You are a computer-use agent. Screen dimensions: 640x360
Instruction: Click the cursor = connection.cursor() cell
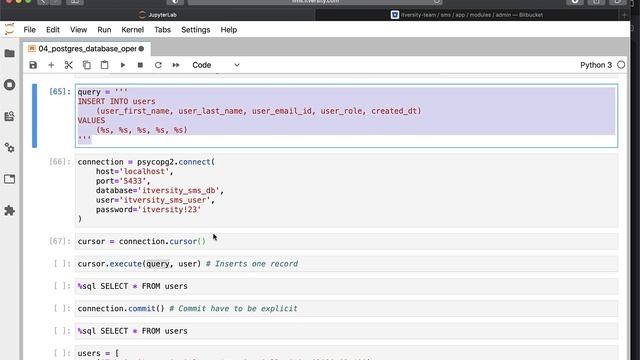(346, 241)
